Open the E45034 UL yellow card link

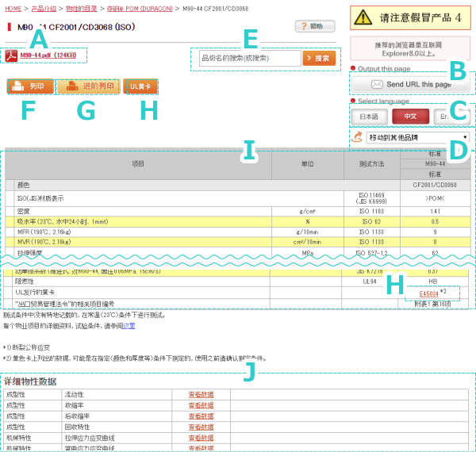pos(428,293)
